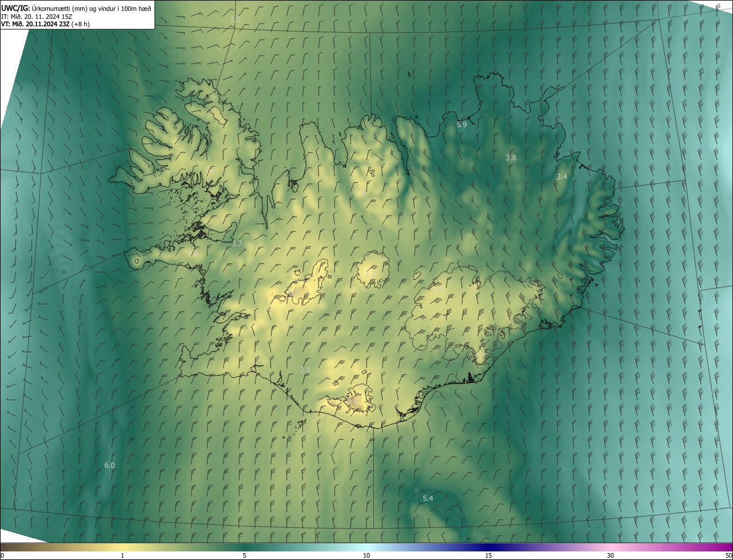
Task: Select the valid time line "VT: Mið. 20.11.2024 23Z"
Action: 36,24
